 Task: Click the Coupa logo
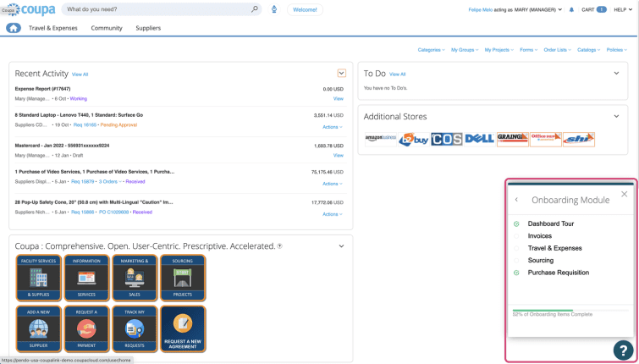click(x=32, y=9)
